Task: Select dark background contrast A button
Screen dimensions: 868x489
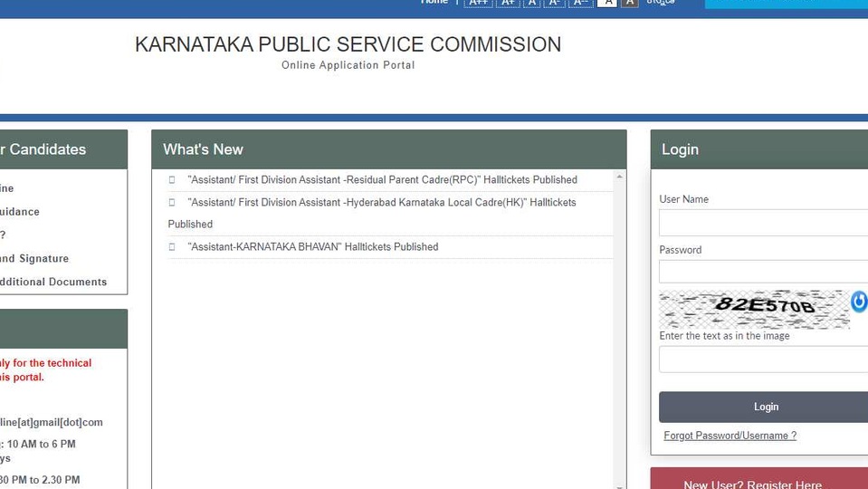Action: pos(629,3)
